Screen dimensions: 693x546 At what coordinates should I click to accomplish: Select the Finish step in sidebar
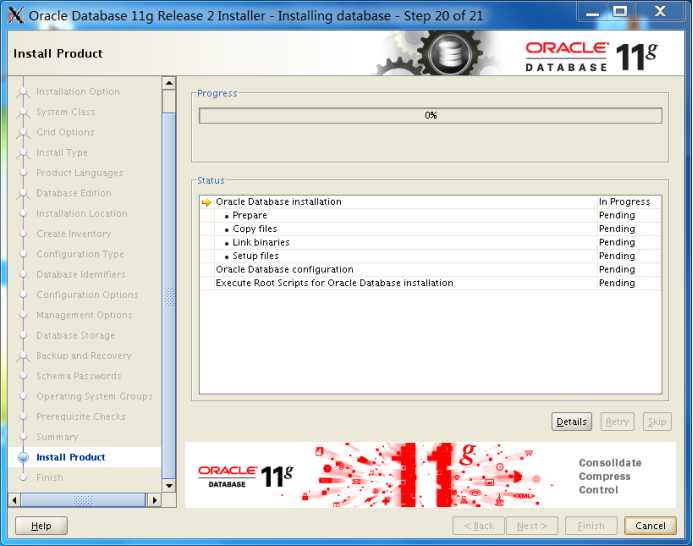tap(50, 477)
